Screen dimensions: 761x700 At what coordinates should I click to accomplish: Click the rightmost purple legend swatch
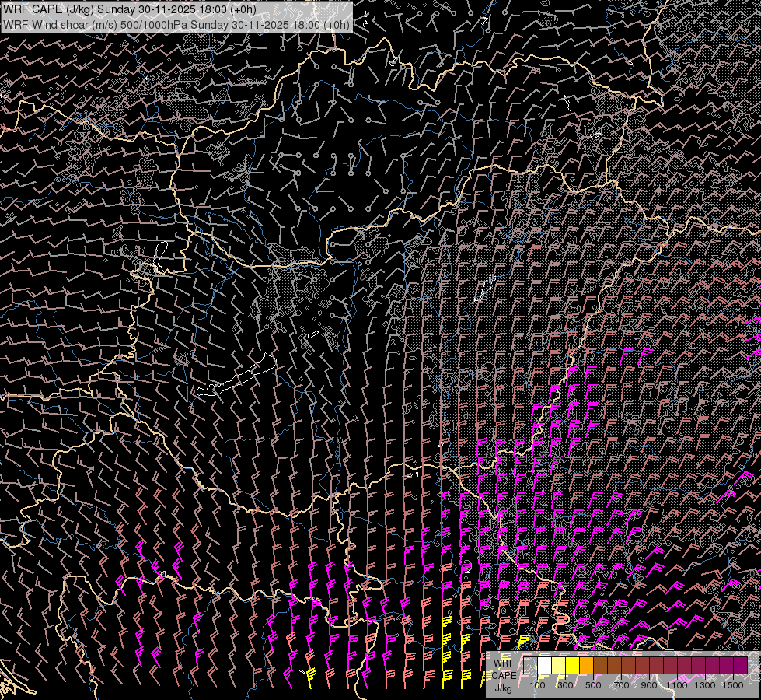[740, 666]
